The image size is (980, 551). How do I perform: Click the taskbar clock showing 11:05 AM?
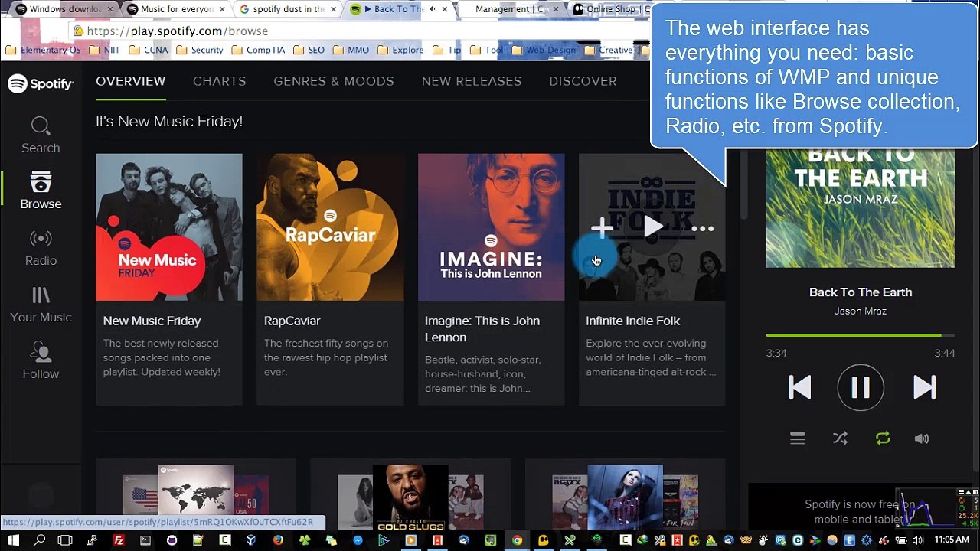pyautogui.click(x=952, y=540)
